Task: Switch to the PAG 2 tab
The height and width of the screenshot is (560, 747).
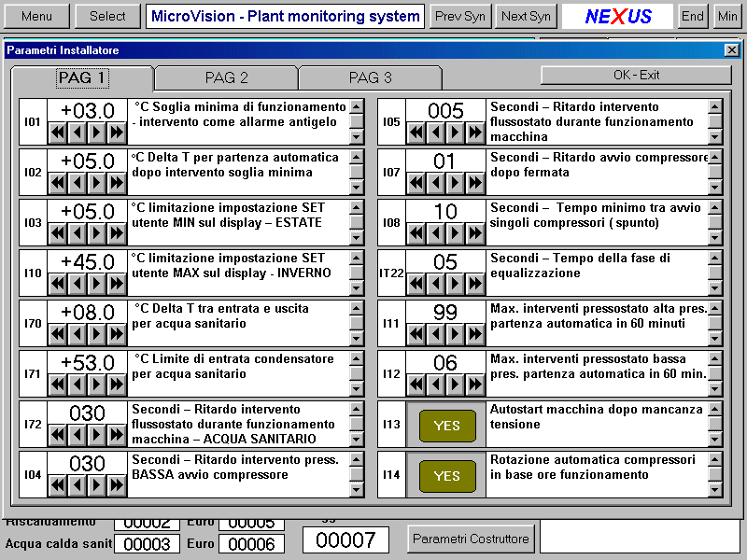Action: (x=227, y=78)
